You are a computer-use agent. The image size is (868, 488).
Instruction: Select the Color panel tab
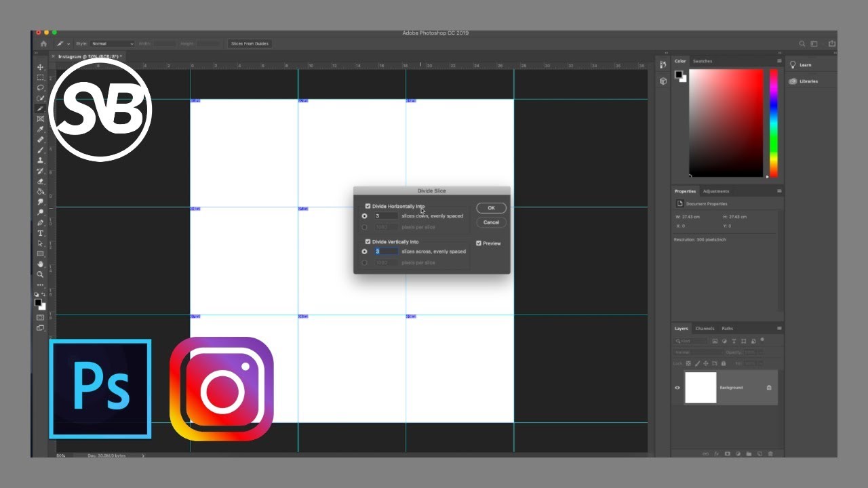point(680,61)
